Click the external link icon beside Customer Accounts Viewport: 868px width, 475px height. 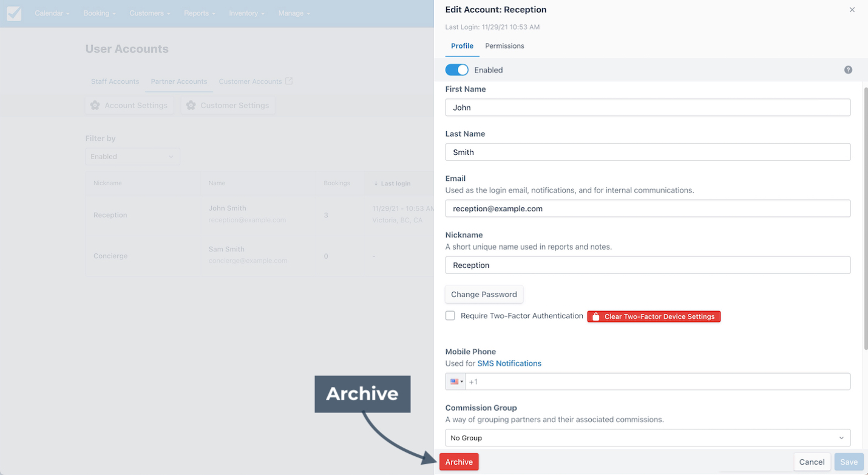pos(289,81)
